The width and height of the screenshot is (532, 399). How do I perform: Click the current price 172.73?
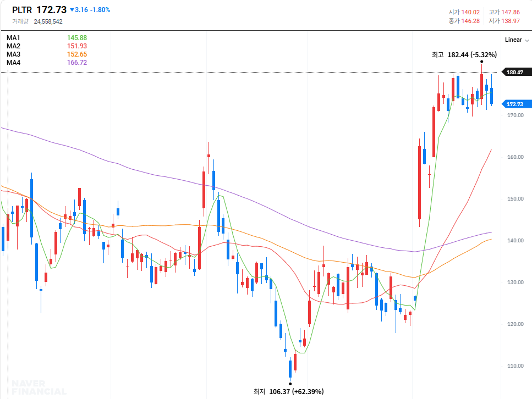pos(52,10)
